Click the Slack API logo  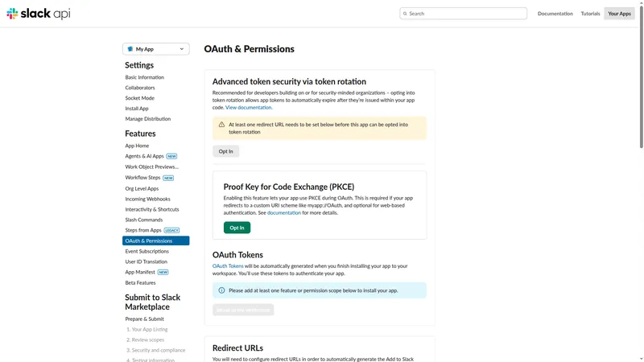point(38,14)
